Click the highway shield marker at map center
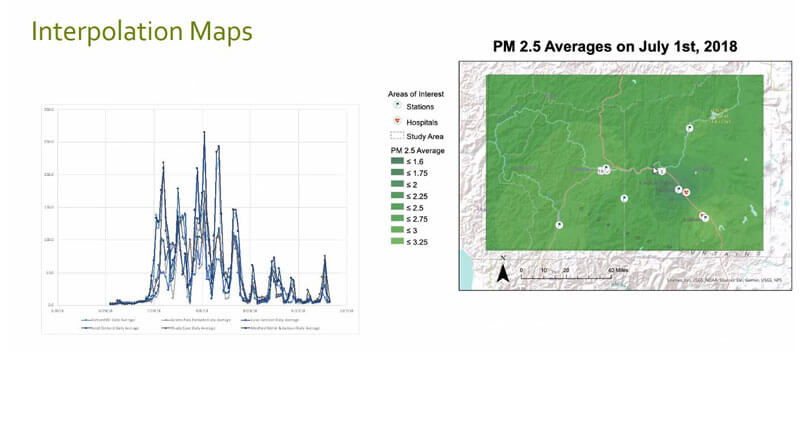 point(661,171)
